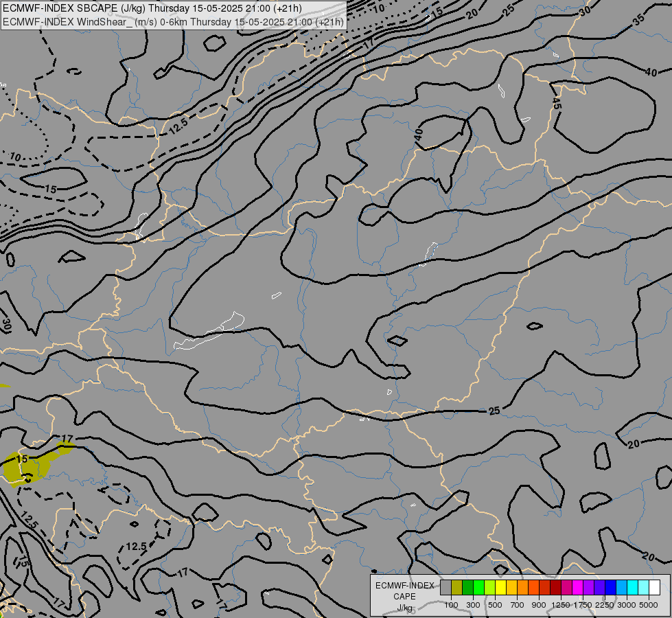Viewport: 672px width, 618px height.
Task: Click the 1250 legend tick label
Action: pos(561,605)
